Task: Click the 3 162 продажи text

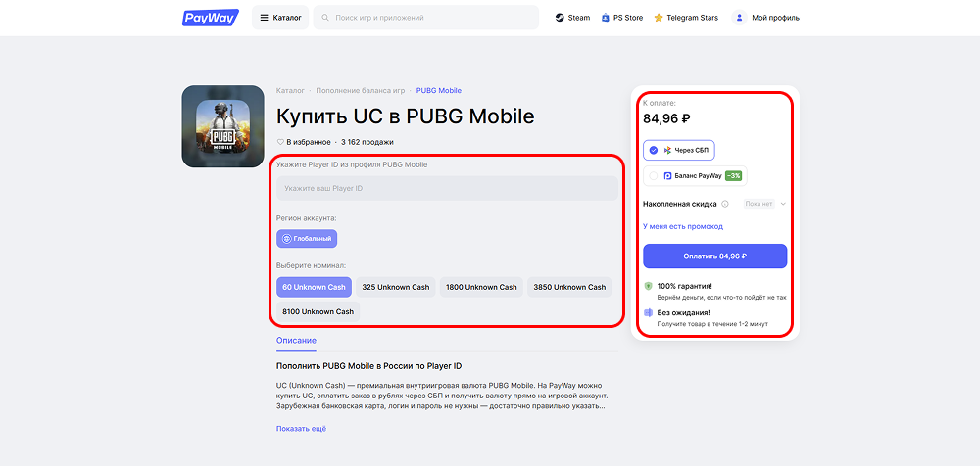Action: [367, 142]
